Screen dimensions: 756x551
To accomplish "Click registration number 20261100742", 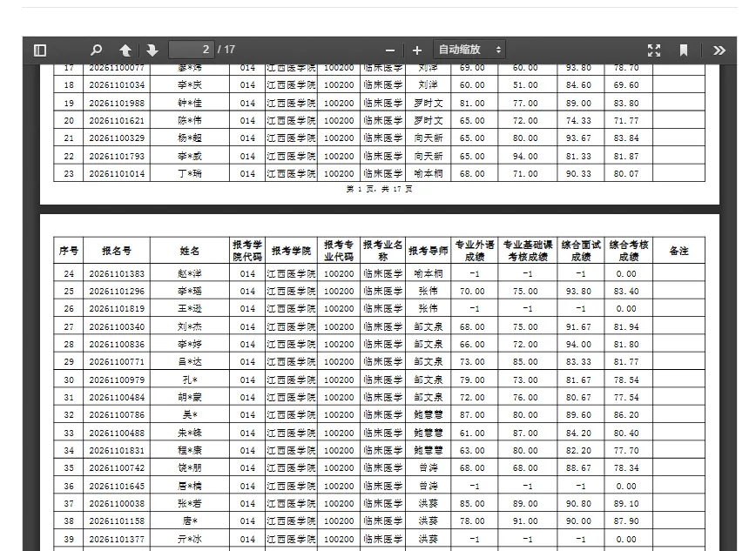I will [x=117, y=467].
